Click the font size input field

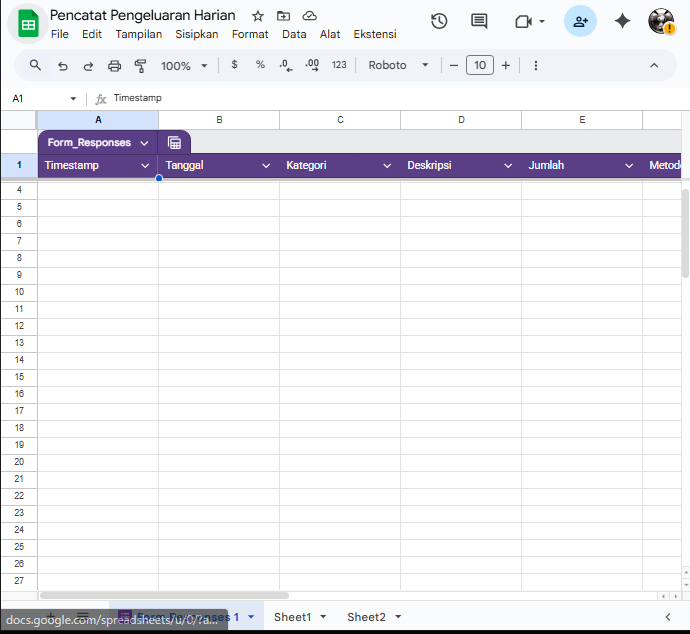click(x=480, y=65)
